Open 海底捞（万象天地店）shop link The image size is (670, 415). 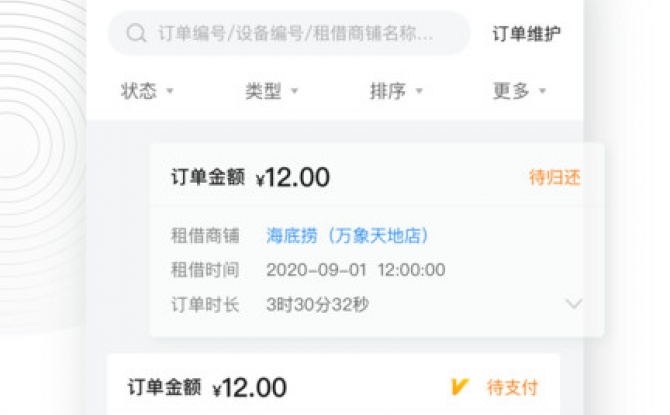click(x=347, y=235)
